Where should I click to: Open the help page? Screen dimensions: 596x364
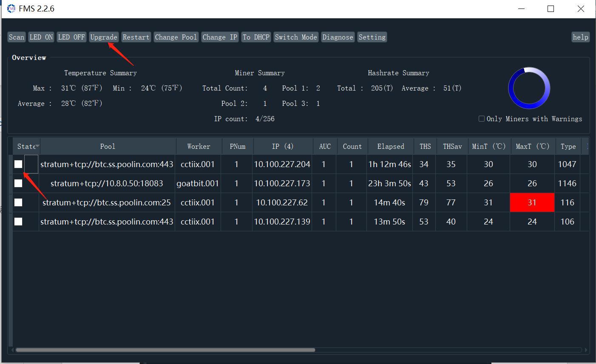tap(580, 37)
